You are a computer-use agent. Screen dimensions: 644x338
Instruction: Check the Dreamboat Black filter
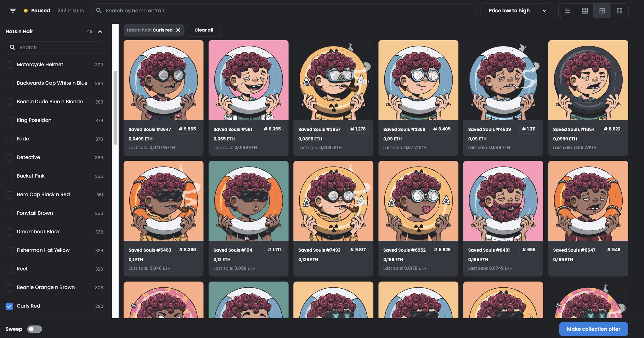pos(9,232)
